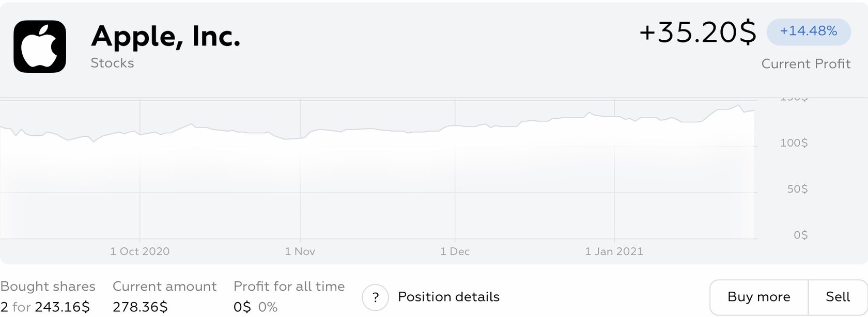Click the +14.48% profit badge
868x317 pixels.
[x=808, y=31]
